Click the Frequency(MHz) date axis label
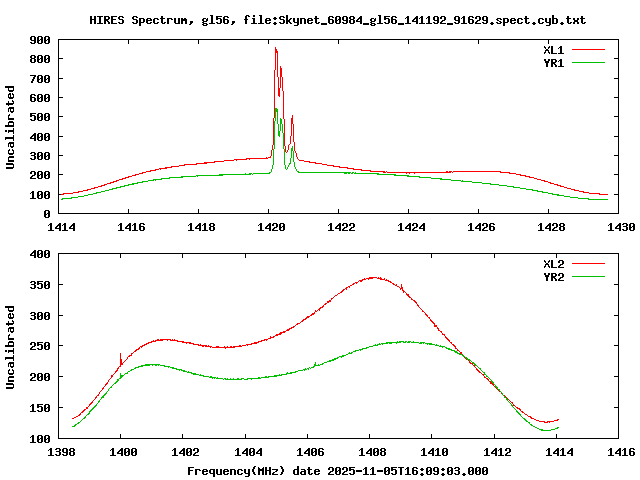Image resolution: width=640 pixels, height=480 pixels. point(338,471)
